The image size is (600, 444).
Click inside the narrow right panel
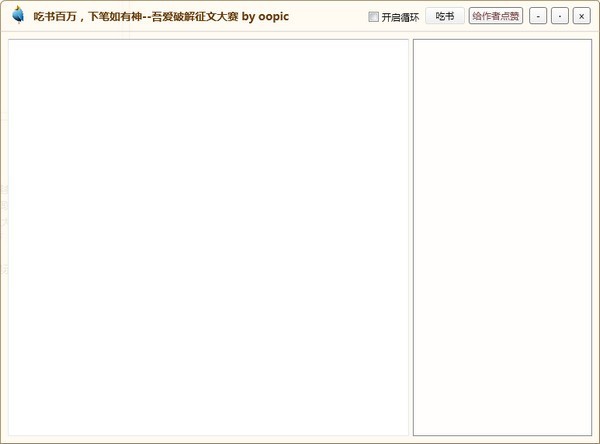[502, 237]
